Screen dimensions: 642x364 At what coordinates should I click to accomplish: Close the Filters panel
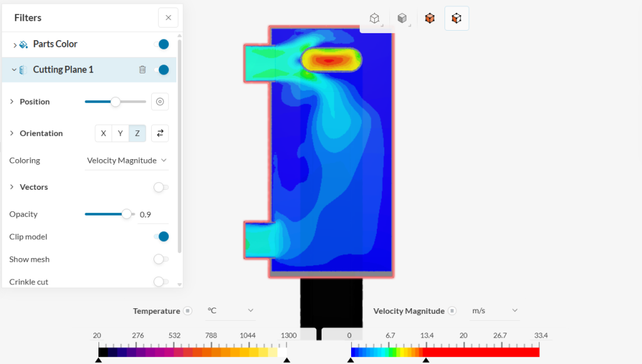[x=168, y=18]
